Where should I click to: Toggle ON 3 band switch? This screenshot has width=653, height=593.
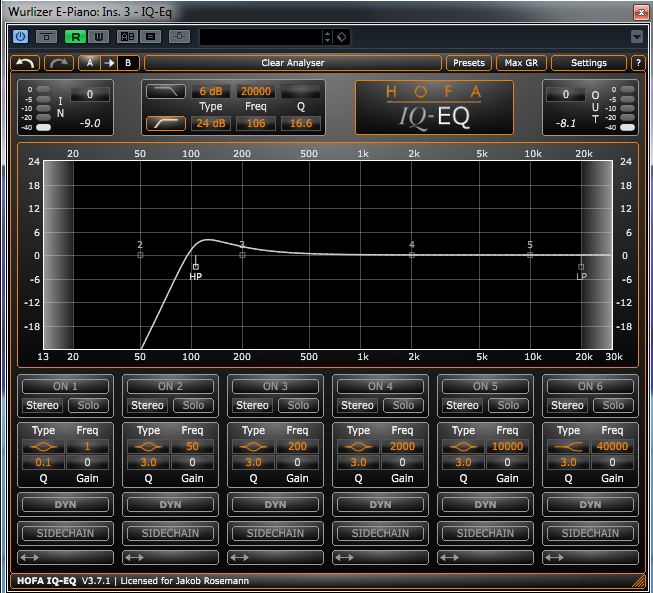click(x=275, y=386)
